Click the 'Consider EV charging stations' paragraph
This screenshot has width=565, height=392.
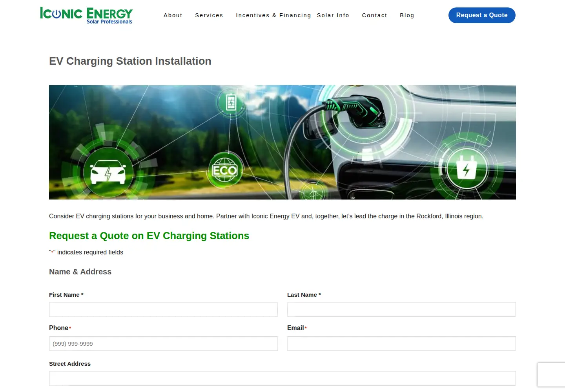click(266, 216)
